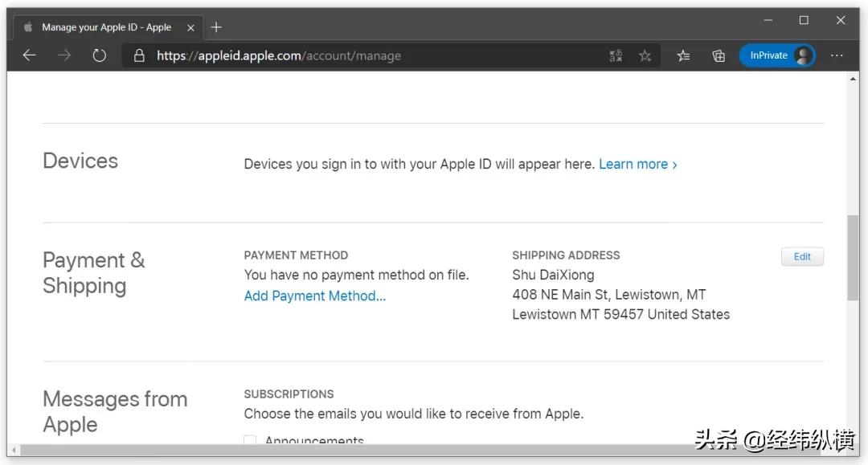Add this page to favorites
Screen dimensions: 868x465
[644, 55]
